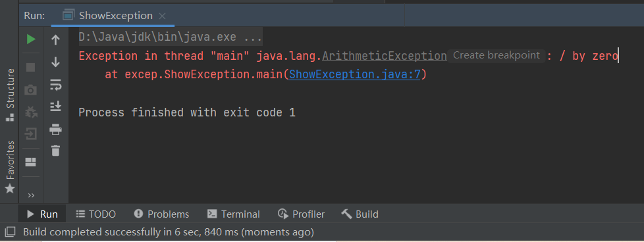Follow the ShowException.java:7 link

coord(354,75)
